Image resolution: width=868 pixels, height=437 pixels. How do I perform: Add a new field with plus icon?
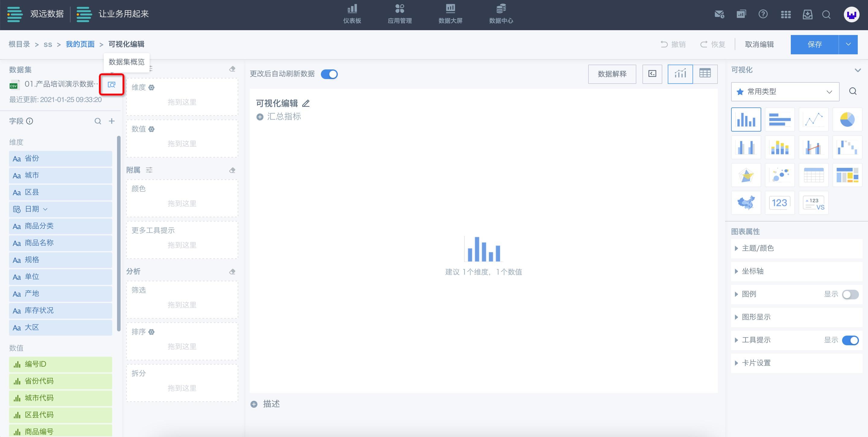point(112,121)
